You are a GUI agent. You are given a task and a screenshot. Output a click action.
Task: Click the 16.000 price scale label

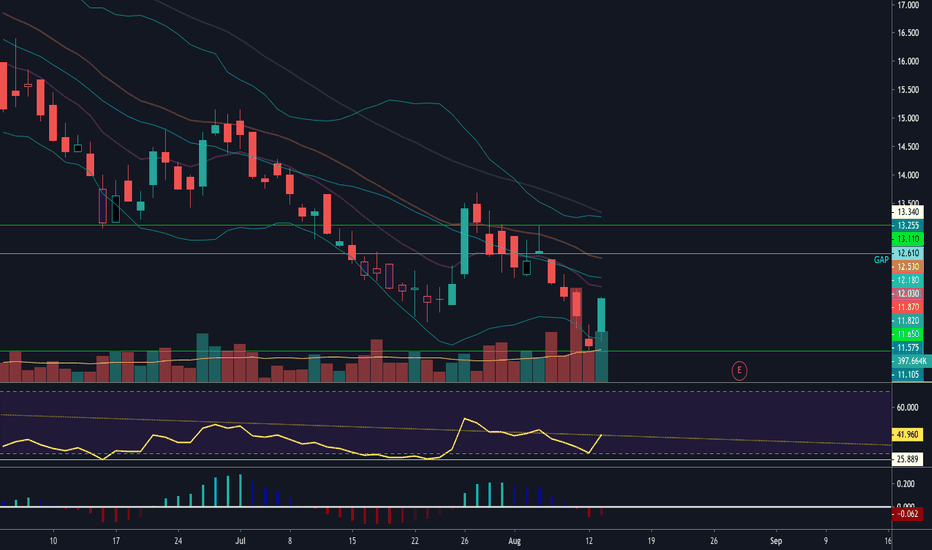coord(908,61)
